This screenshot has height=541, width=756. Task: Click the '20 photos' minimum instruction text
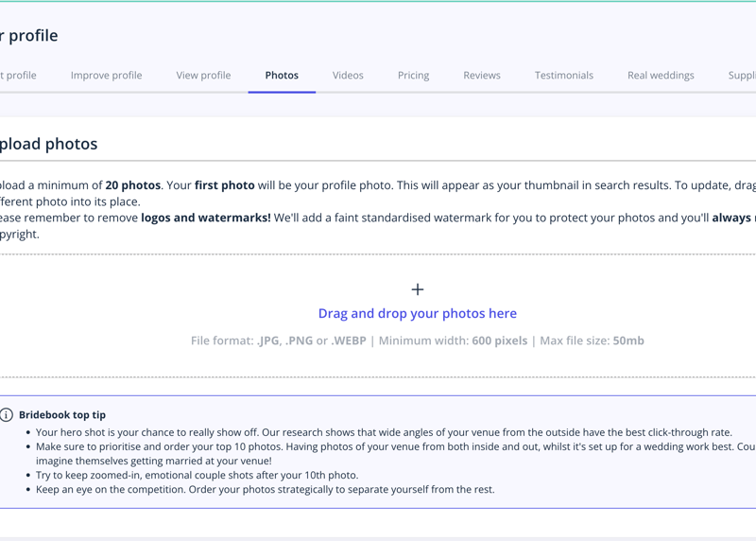(x=132, y=185)
